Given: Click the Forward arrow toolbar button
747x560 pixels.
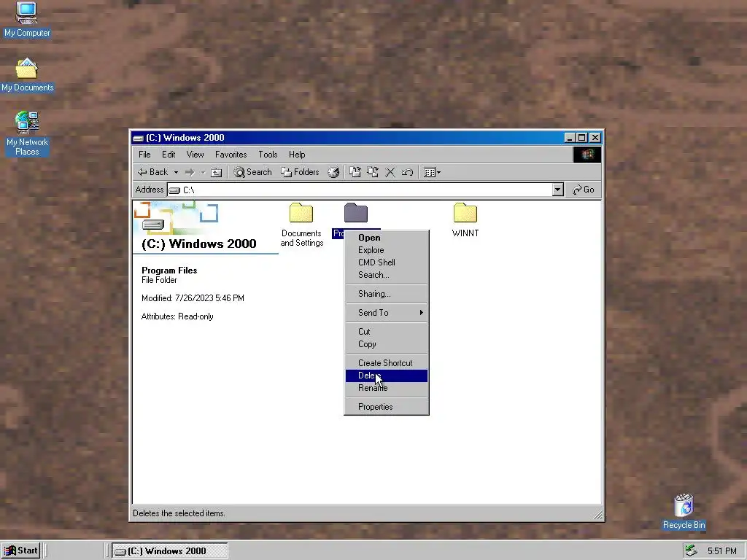Looking at the screenshot, I should [190, 172].
